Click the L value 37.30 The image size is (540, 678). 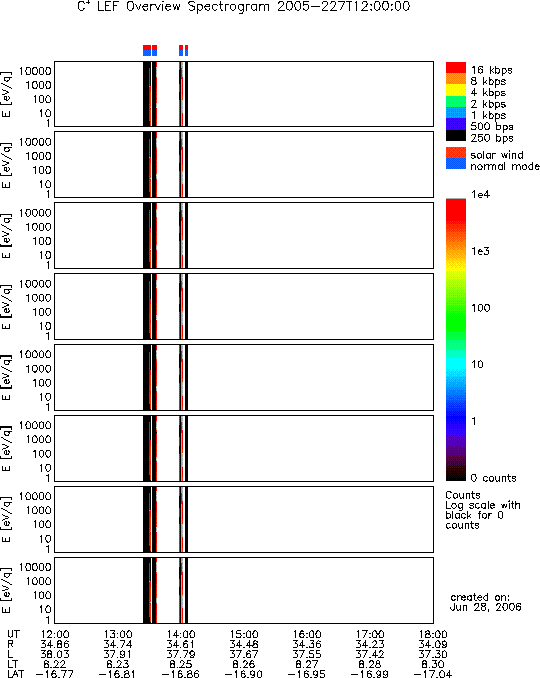433,654
